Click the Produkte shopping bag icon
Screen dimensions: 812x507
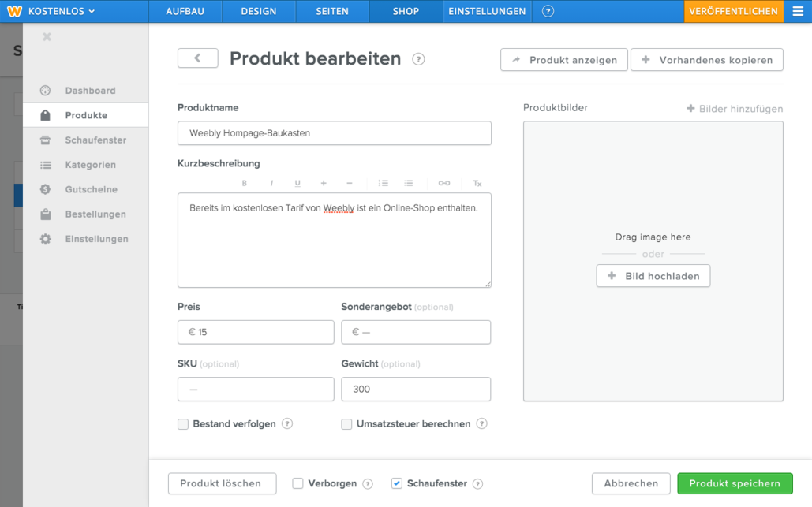point(46,115)
